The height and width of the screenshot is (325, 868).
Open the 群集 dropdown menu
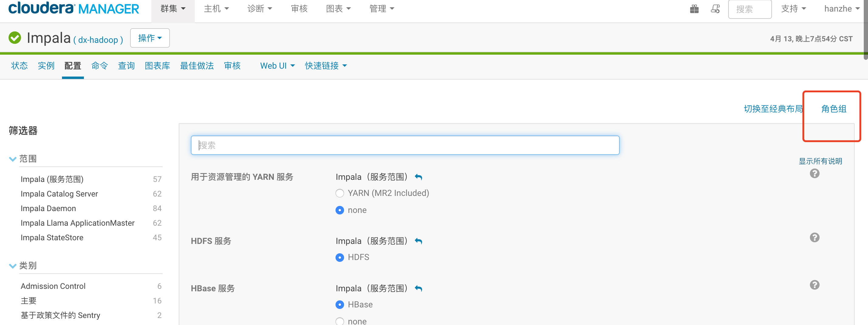pyautogui.click(x=173, y=9)
